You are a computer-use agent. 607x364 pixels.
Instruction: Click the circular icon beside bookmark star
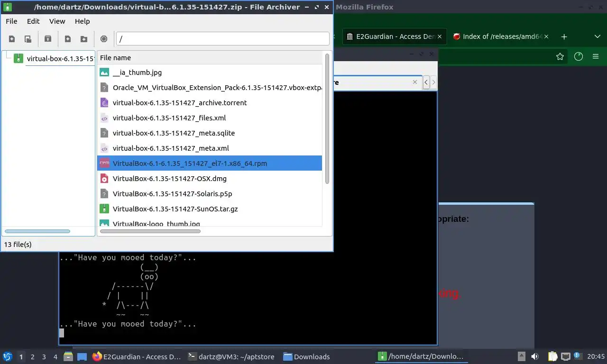pyautogui.click(x=578, y=56)
